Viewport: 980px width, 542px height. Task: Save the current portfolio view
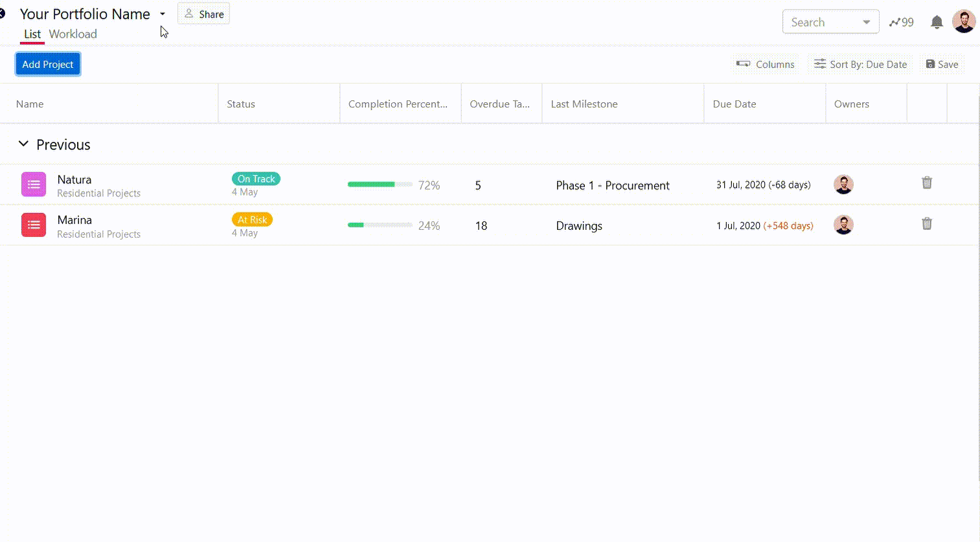(x=942, y=64)
